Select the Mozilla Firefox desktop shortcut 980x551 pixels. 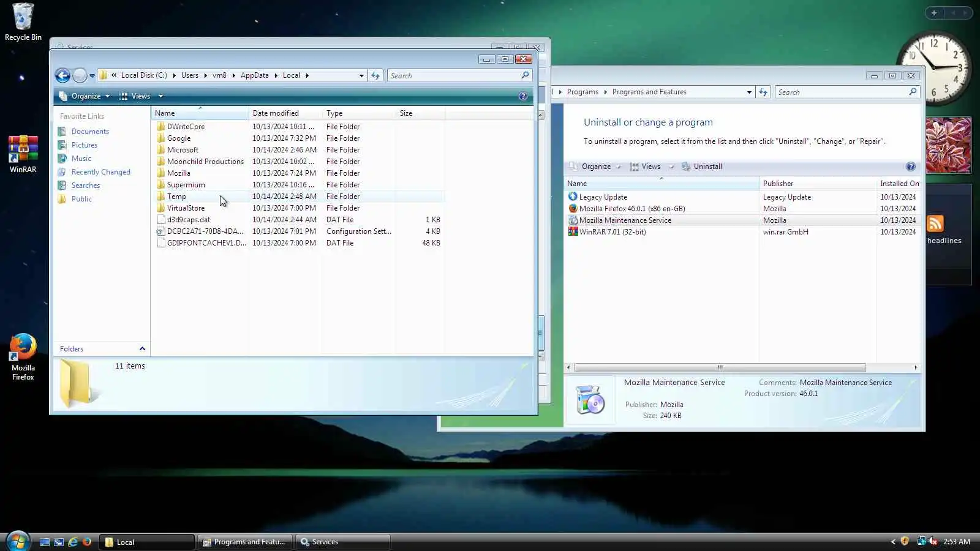pyautogui.click(x=23, y=357)
